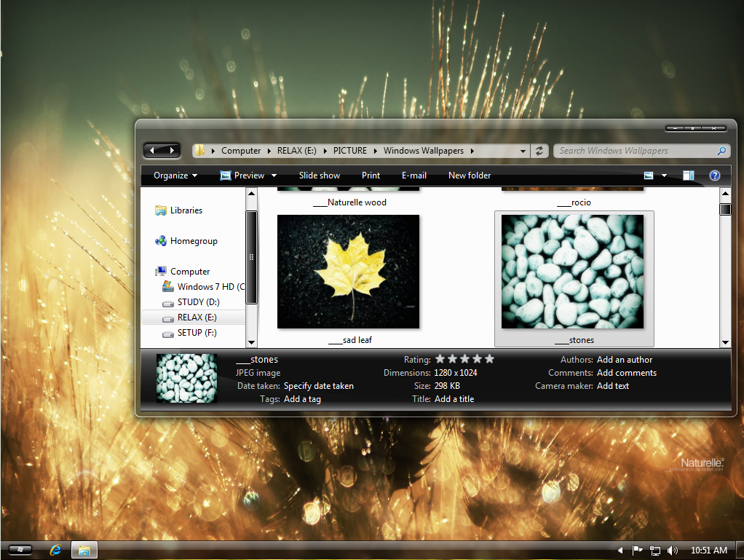This screenshot has width=744, height=560.
Task: Click the folder icon in address bar
Action: click(199, 151)
